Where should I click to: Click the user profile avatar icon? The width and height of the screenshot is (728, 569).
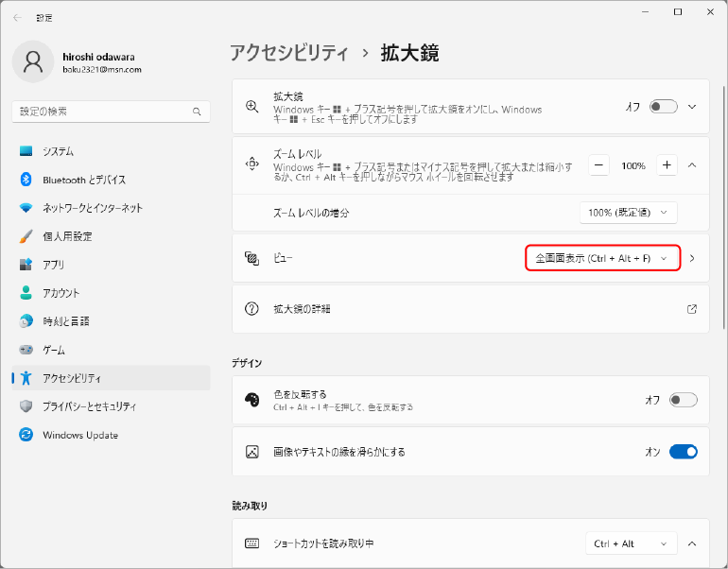tap(33, 62)
